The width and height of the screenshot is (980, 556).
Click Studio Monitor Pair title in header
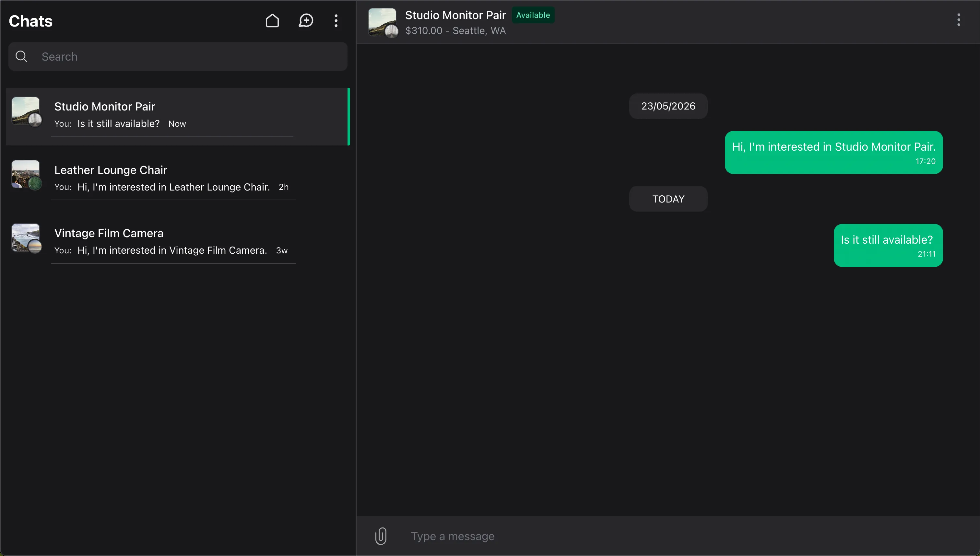[x=455, y=15]
